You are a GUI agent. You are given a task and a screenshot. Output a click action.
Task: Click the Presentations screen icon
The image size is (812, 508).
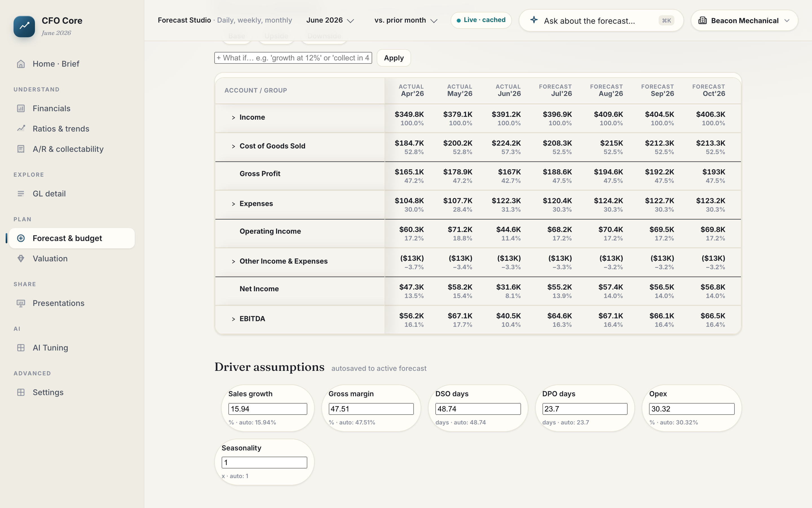(21, 303)
